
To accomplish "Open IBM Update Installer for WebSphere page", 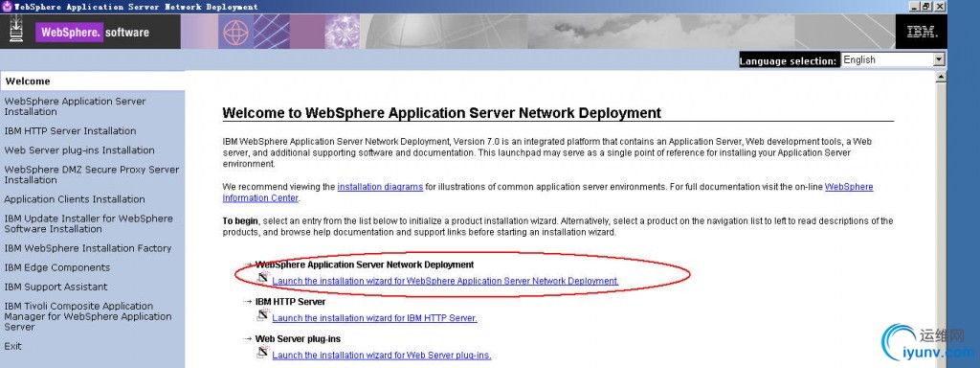I will tap(88, 223).
